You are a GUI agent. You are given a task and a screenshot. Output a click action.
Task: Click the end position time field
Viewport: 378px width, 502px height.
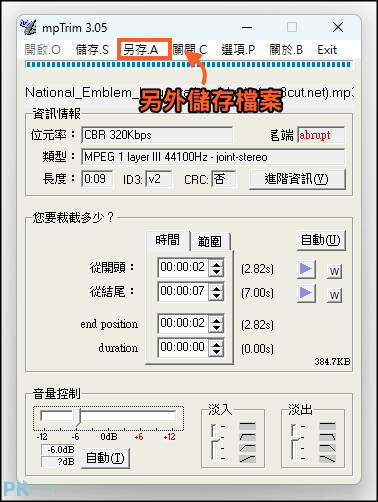click(183, 323)
